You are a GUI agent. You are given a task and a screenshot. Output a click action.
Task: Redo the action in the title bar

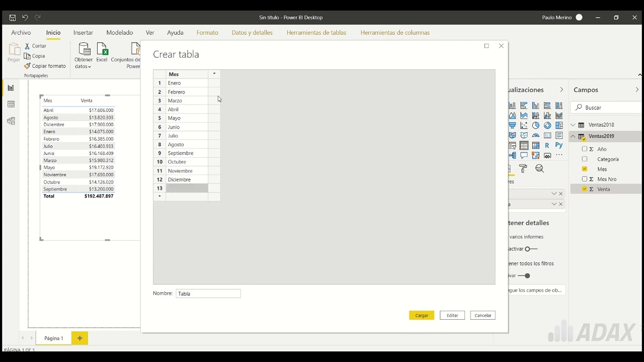[x=37, y=18]
